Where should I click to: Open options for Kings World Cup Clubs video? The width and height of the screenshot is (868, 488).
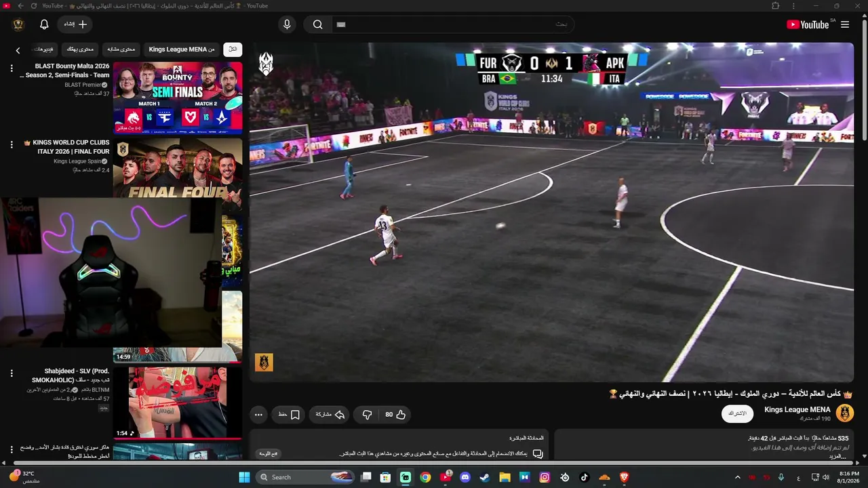pyautogui.click(x=12, y=144)
